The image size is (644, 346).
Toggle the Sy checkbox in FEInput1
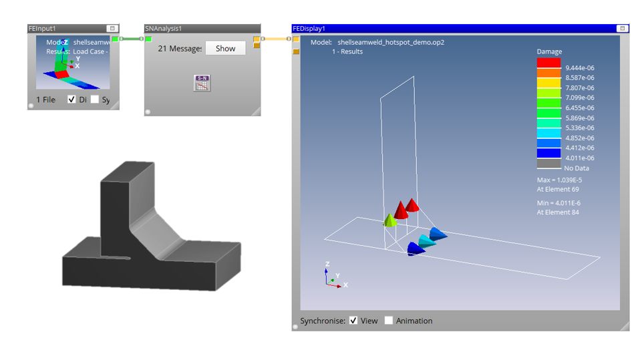click(x=95, y=100)
